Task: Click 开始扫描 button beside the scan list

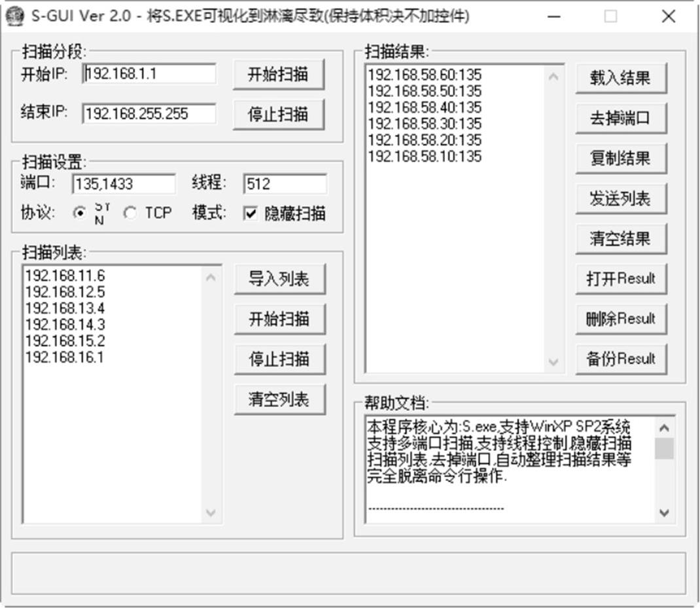Action: click(x=280, y=319)
